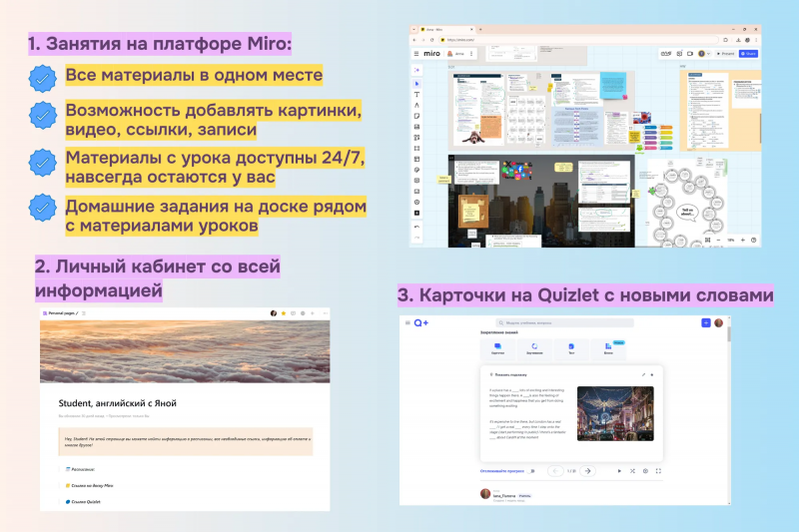The image size is (799, 532).
Task: Star the personal page as favorite
Action: tap(284, 313)
